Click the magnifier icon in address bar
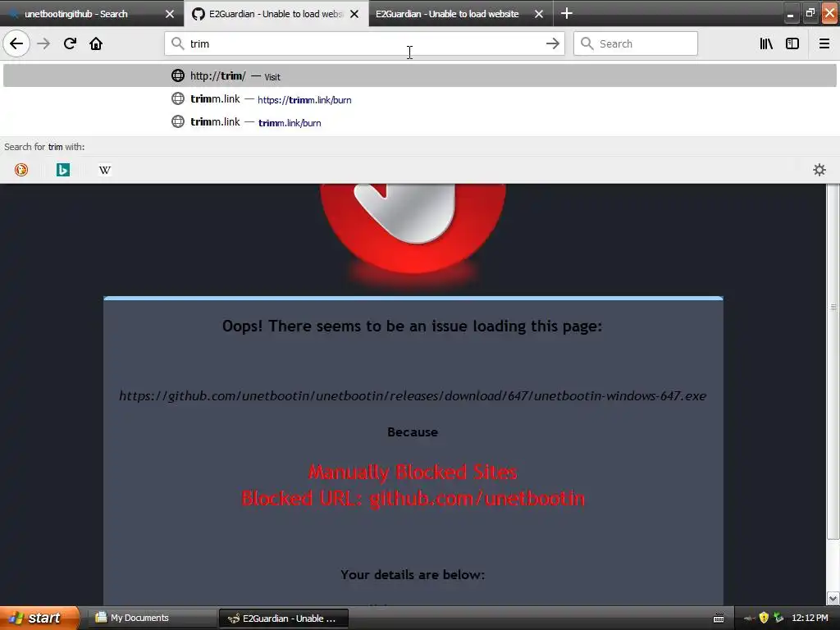 (x=177, y=43)
